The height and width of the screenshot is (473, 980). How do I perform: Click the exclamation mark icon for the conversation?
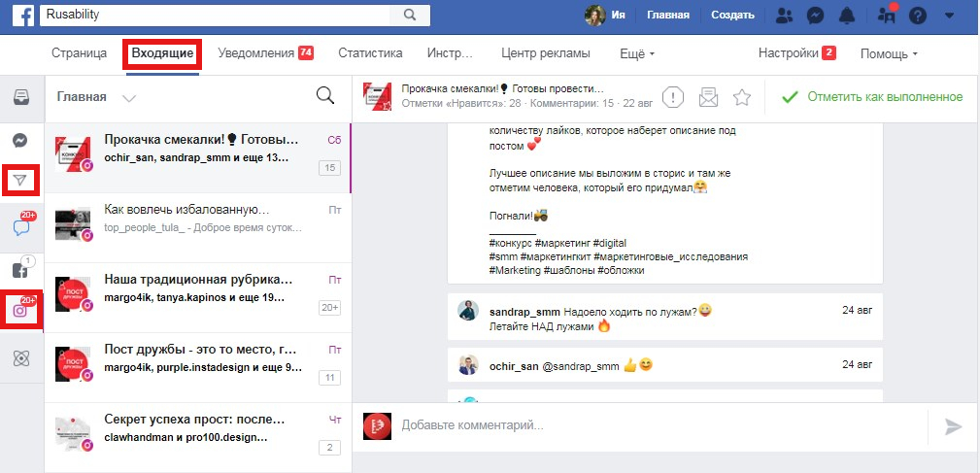click(x=672, y=97)
